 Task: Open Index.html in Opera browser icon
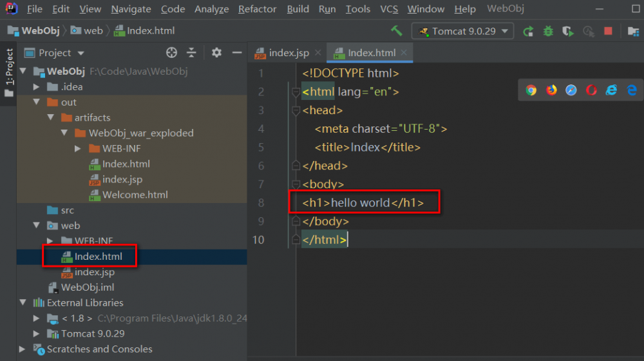(591, 90)
